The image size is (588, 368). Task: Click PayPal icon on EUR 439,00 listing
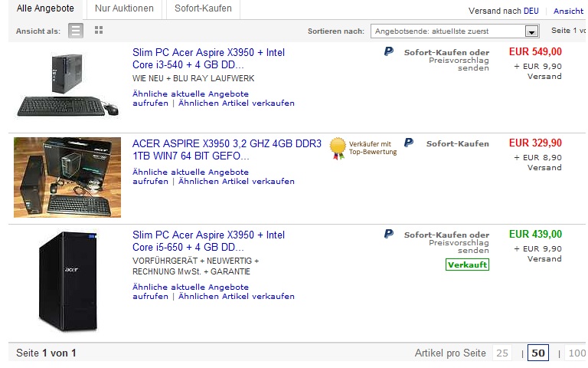click(x=389, y=234)
